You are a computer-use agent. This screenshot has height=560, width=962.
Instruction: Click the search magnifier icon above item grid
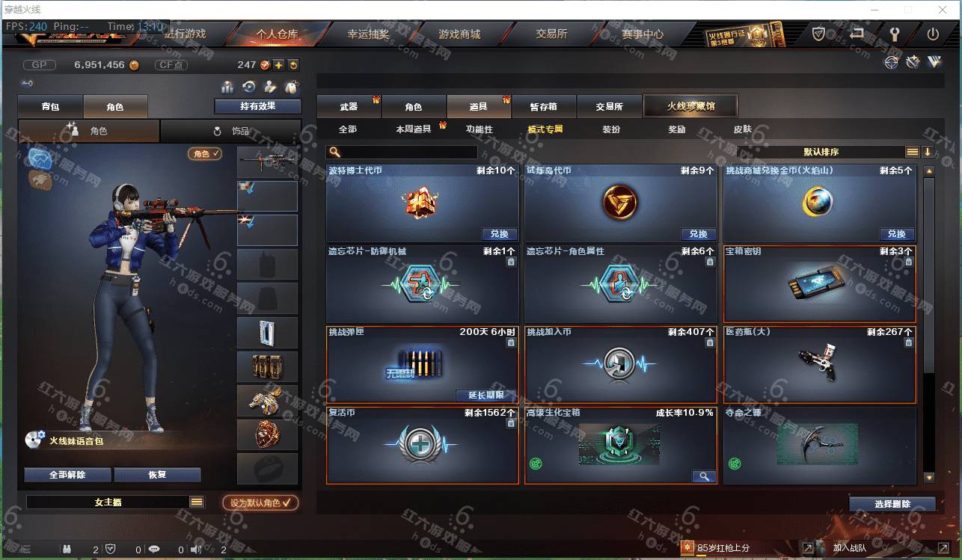pyautogui.click(x=334, y=153)
